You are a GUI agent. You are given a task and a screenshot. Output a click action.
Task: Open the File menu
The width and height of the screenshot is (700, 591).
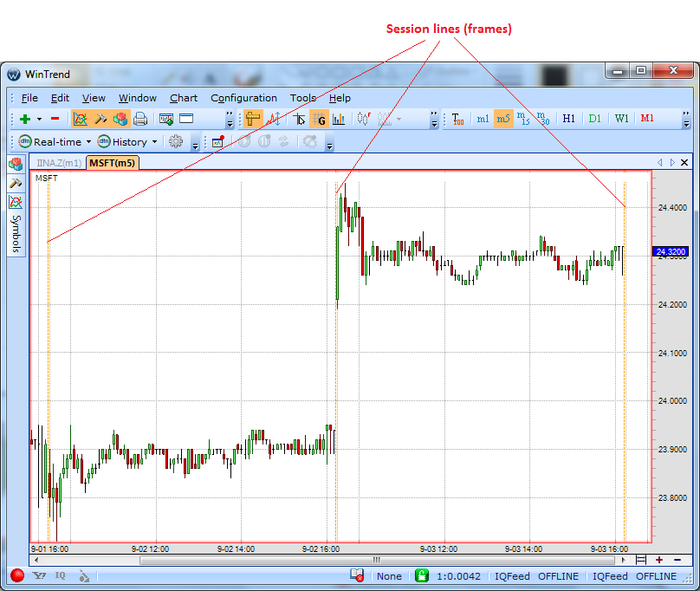(29, 98)
